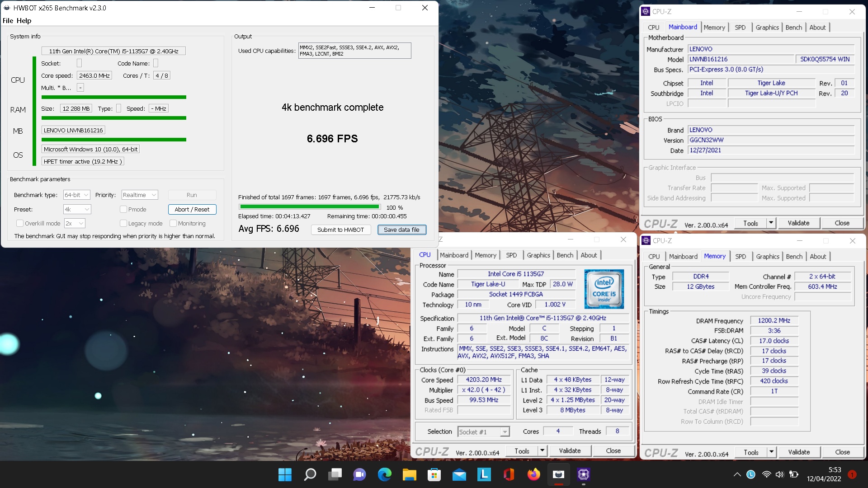Image resolution: width=868 pixels, height=488 pixels.
Task: Click Save data file button
Action: point(401,230)
